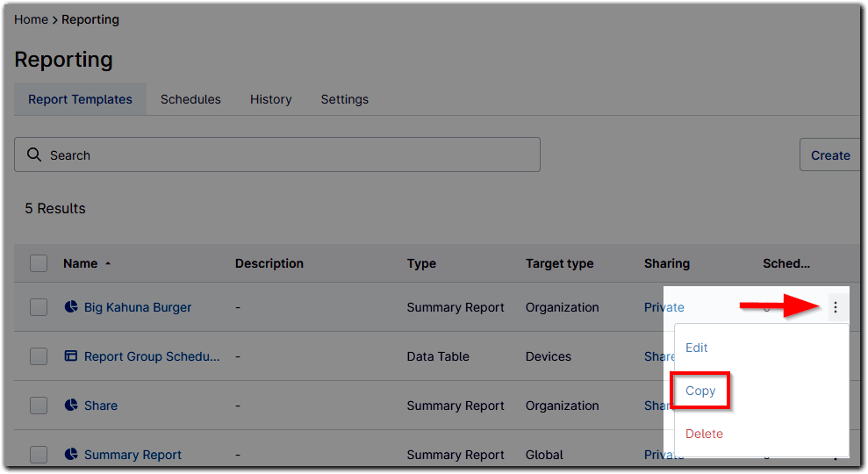The height and width of the screenshot is (474, 868).
Task: Select the Report Group Schedule row checkbox
Action: (39, 356)
